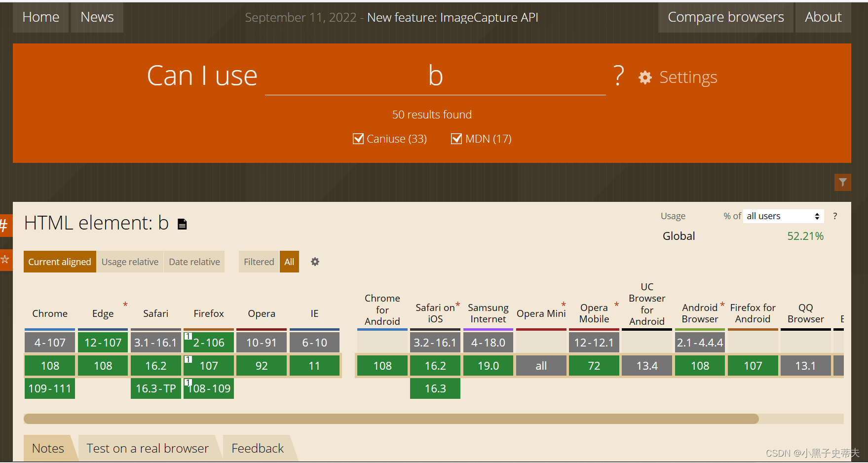Select Edge 12-107 cell
Screen dimensions: 868x463
103,343
